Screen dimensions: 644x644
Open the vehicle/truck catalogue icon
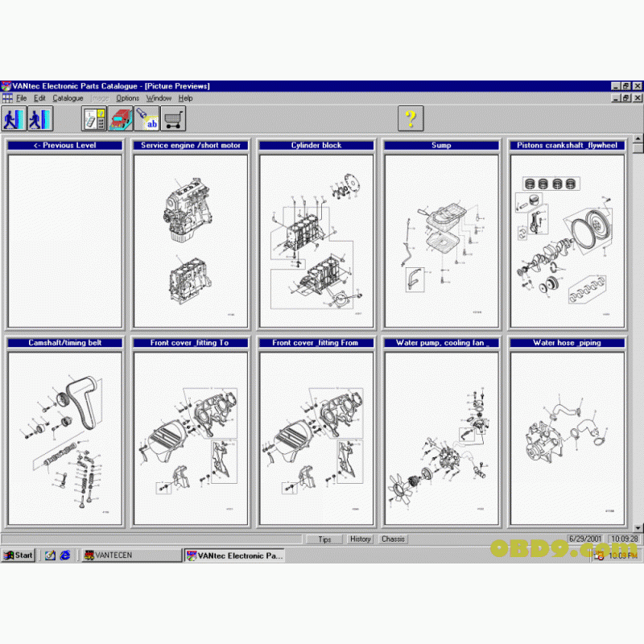point(122,118)
